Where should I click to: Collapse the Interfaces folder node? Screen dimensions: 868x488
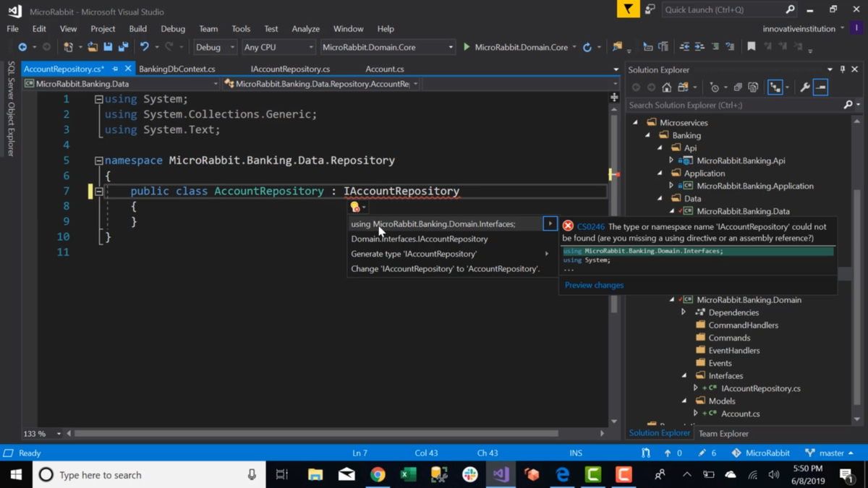(x=684, y=376)
